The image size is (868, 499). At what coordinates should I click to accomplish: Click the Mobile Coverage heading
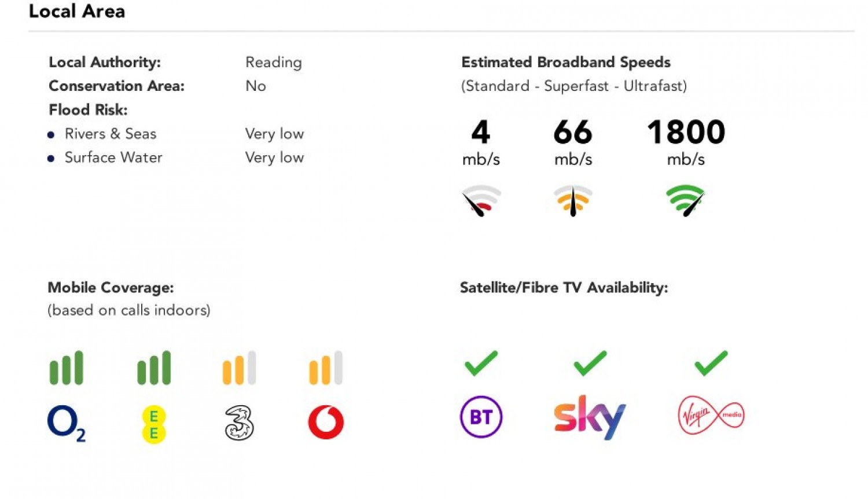pos(111,287)
